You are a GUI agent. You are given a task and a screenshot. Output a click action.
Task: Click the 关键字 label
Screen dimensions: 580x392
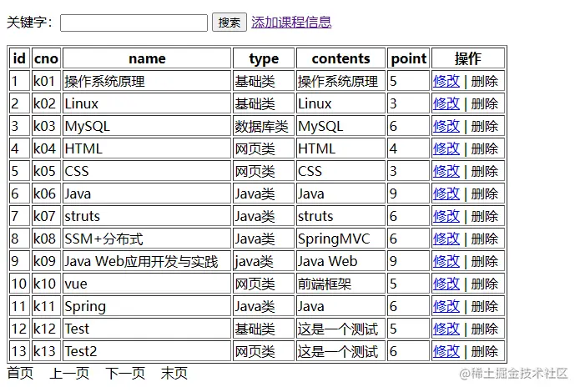pos(29,23)
